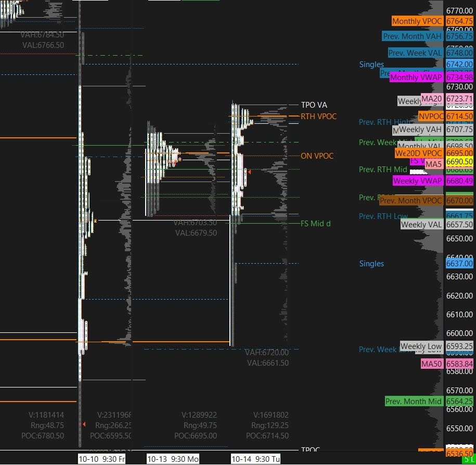Select the MA5 indicator label

coord(433,164)
